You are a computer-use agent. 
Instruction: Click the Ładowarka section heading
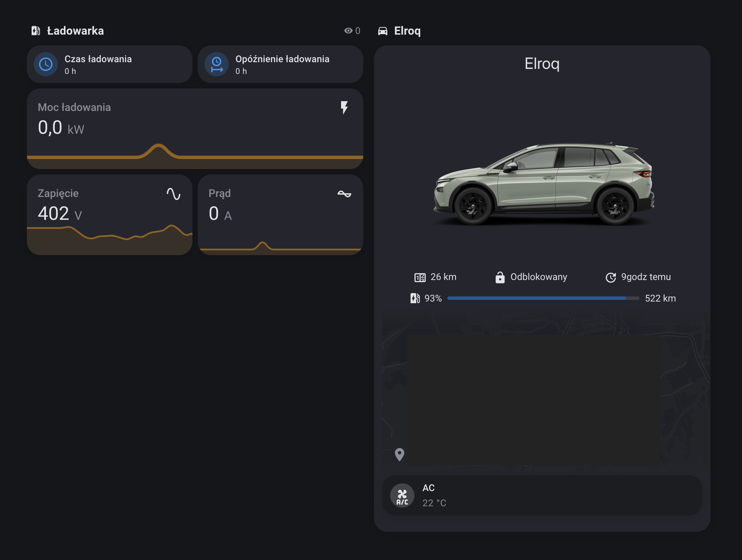click(75, 31)
